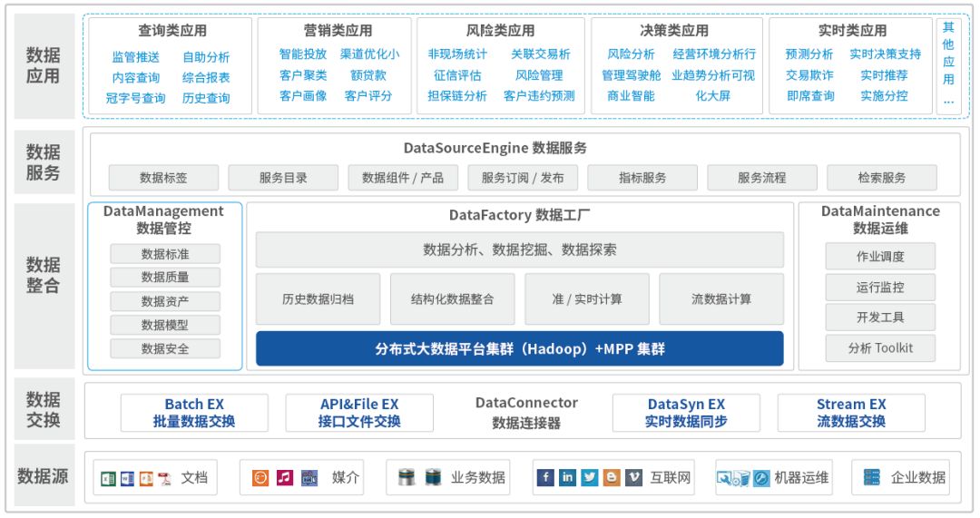980x518 pixels.
Task: Click the Hadoop + MPP cluster bar
Action: [519, 348]
